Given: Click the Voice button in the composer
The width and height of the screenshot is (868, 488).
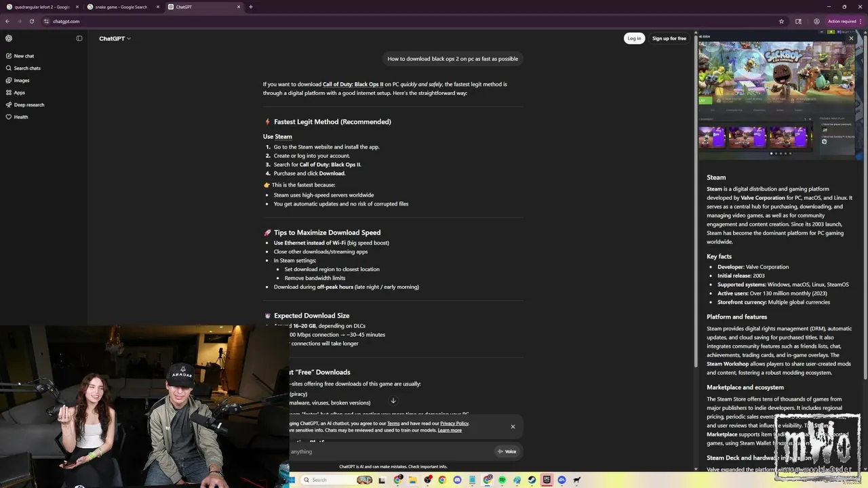Looking at the screenshot, I should [x=507, y=451].
